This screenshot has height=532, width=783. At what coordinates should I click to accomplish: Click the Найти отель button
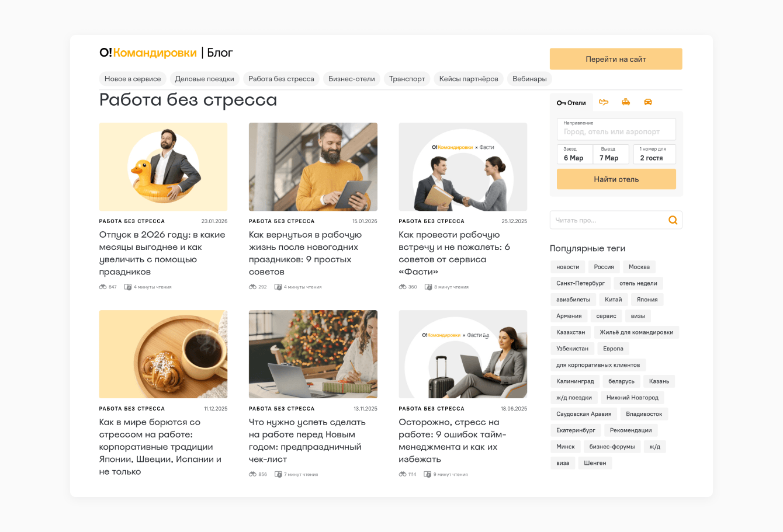[x=616, y=179]
